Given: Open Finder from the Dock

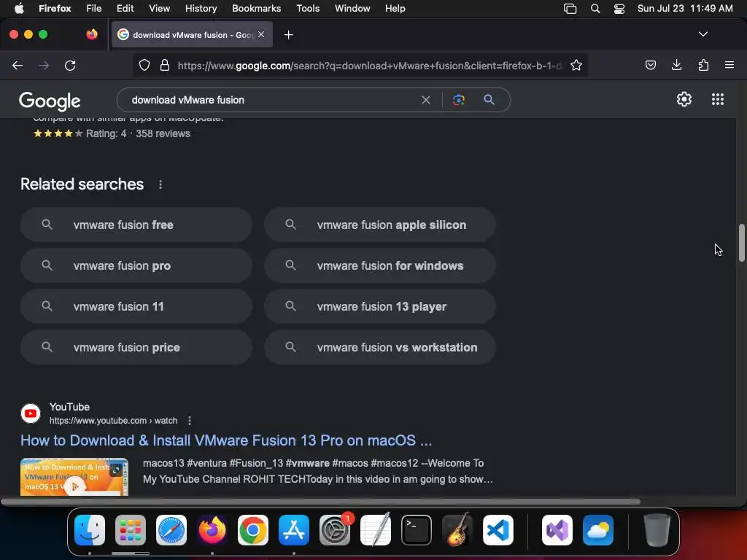Looking at the screenshot, I should pos(90,530).
